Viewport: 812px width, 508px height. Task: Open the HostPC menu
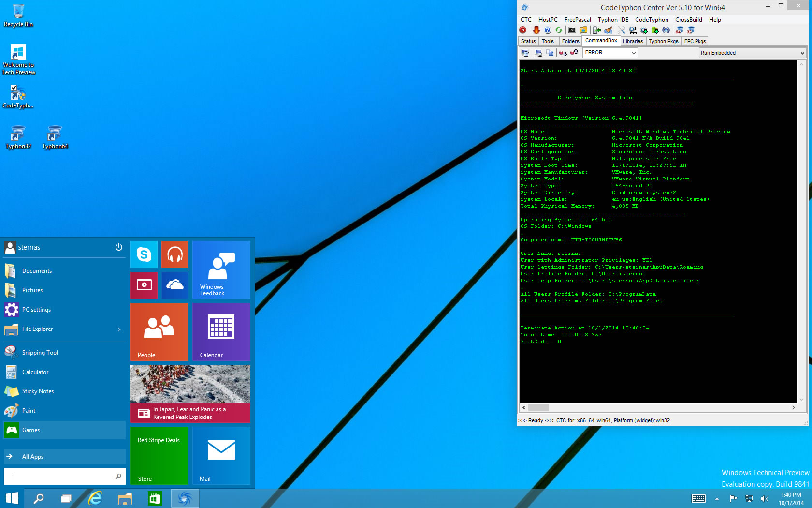[x=548, y=20]
